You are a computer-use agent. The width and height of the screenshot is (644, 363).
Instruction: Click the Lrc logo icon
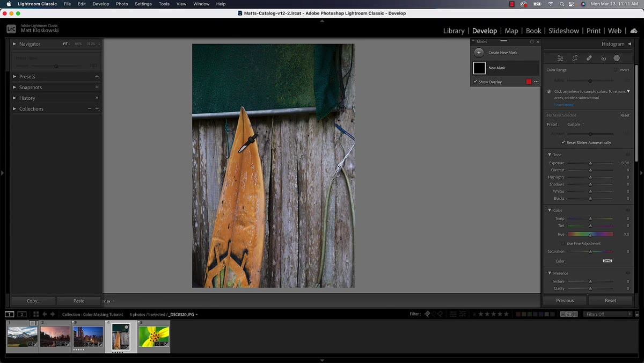click(11, 29)
